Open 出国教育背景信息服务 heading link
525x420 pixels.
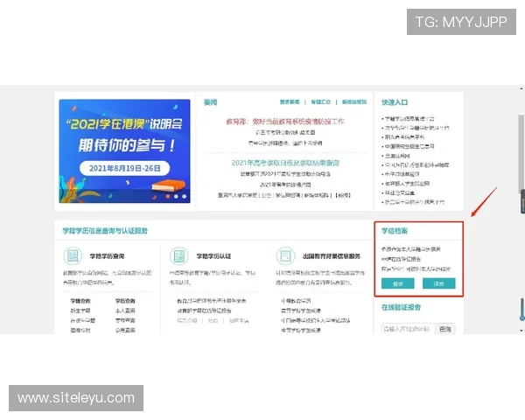coord(332,256)
